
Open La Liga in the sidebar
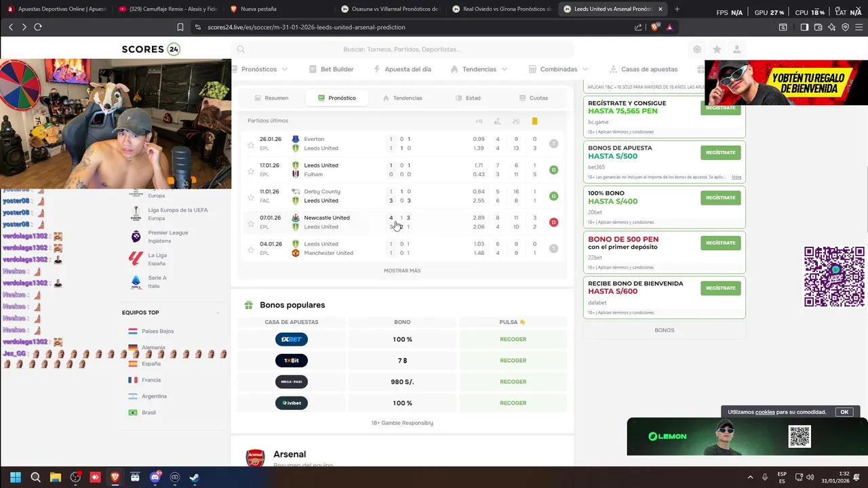click(x=157, y=259)
